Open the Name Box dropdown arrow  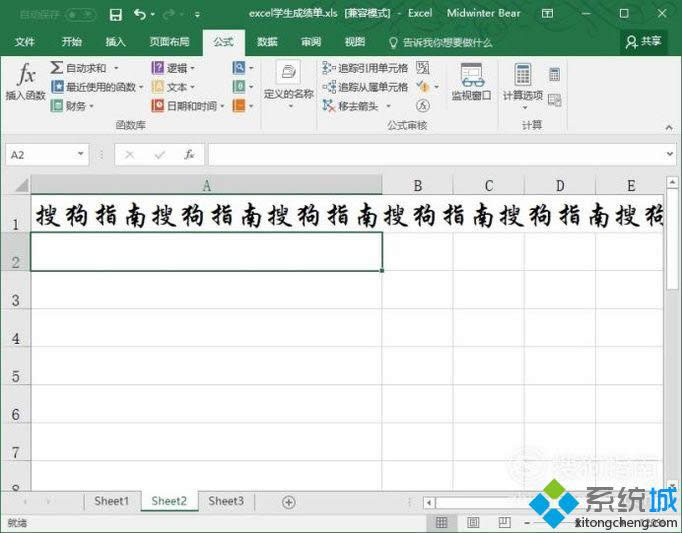pyautogui.click(x=80, y=154)
